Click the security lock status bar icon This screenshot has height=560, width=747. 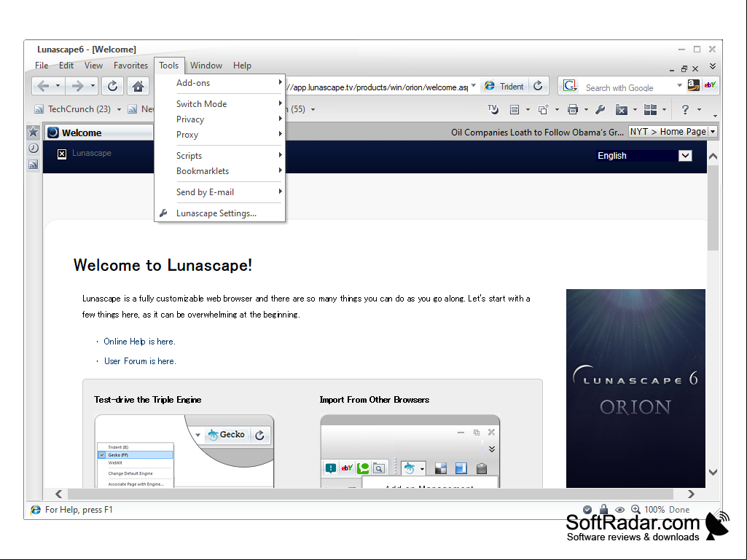[603, 509]
